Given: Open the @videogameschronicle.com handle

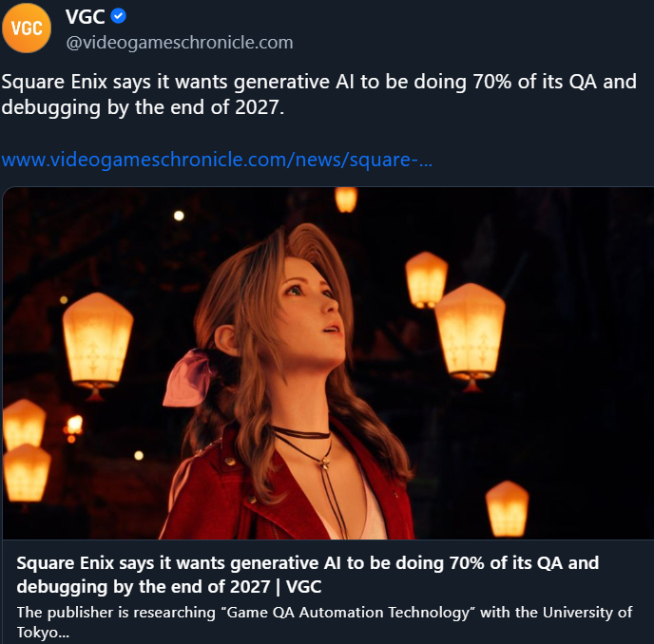Looking at the screenshot, I should pyautogui.click(x=179, y=43).
